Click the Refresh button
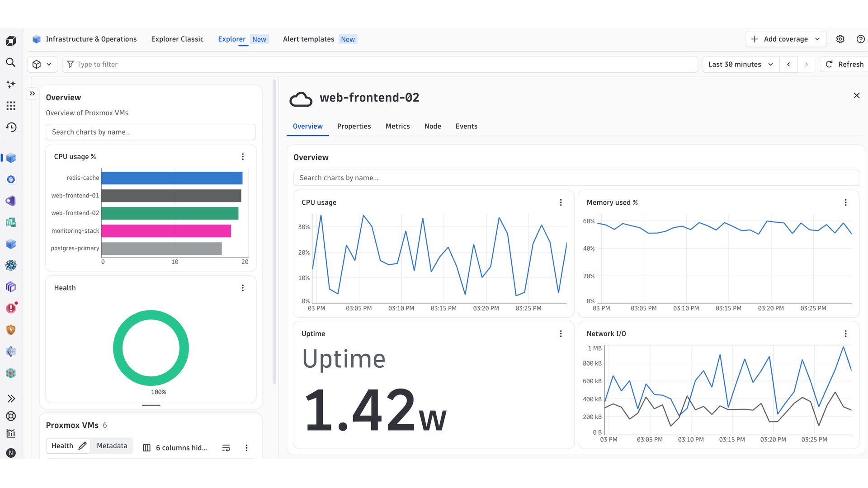Screen dimensions: 868x488 tap(844, 64)
